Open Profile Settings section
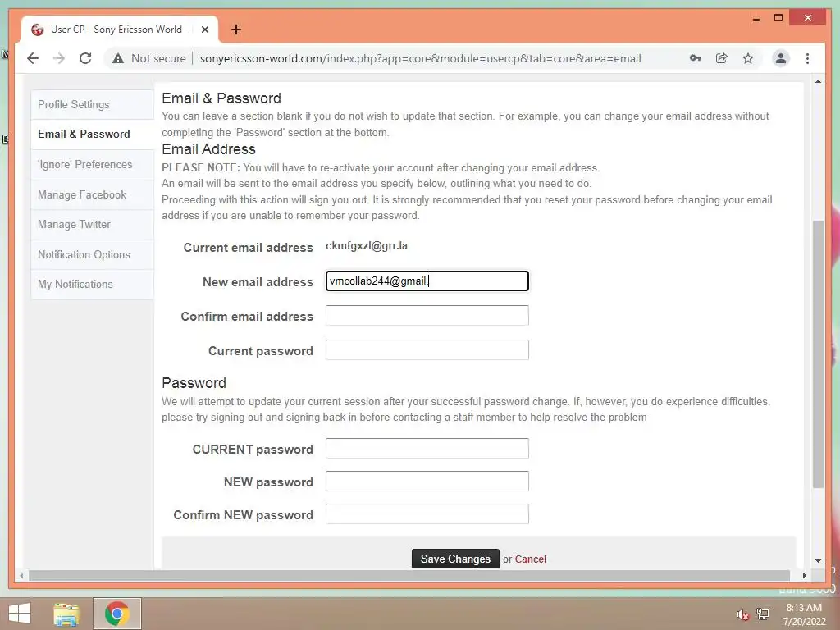The image size is (840, 630). tap(92, 104)
